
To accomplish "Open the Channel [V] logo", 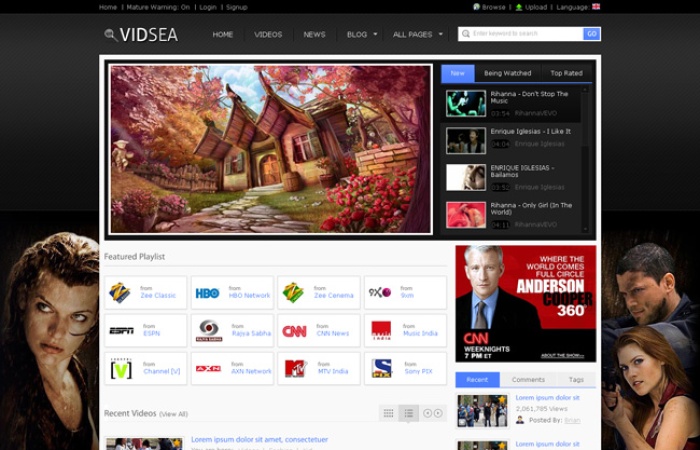I will point(121,369).
